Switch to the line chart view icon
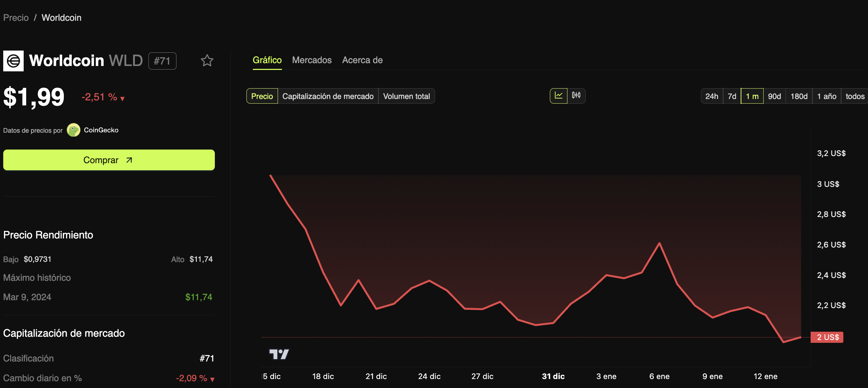This screenshot has width=868, height=388. pyautogui.click(x=558, y=96)
